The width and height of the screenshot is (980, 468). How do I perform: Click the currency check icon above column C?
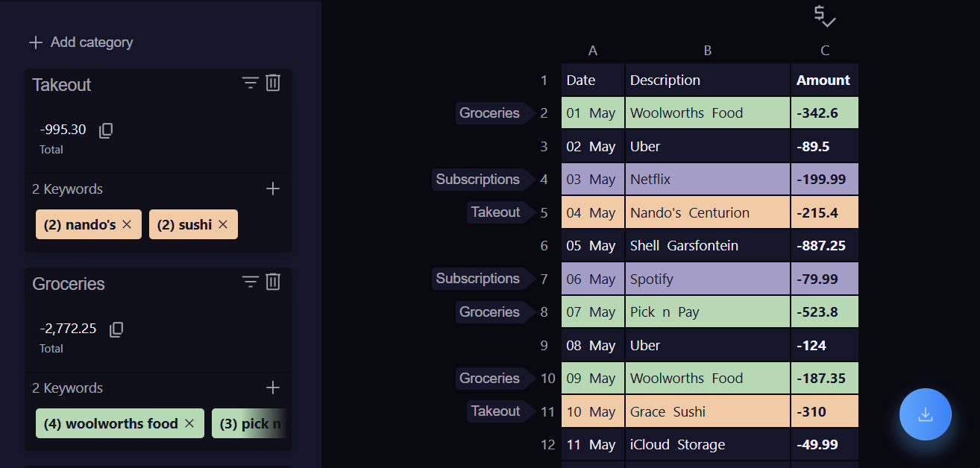825,16
